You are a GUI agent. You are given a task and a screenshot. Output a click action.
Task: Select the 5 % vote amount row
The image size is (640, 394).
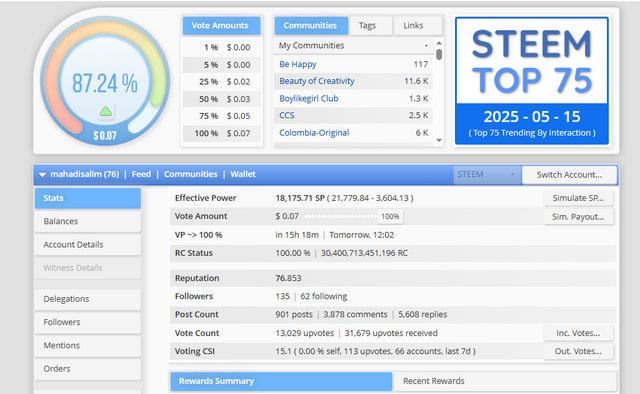pos(221,65)
